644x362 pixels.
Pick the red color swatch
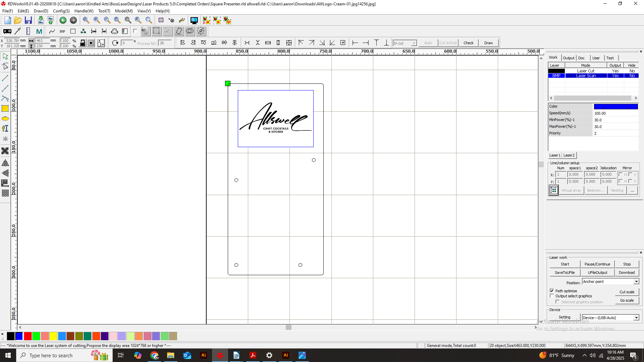(28, 336)
